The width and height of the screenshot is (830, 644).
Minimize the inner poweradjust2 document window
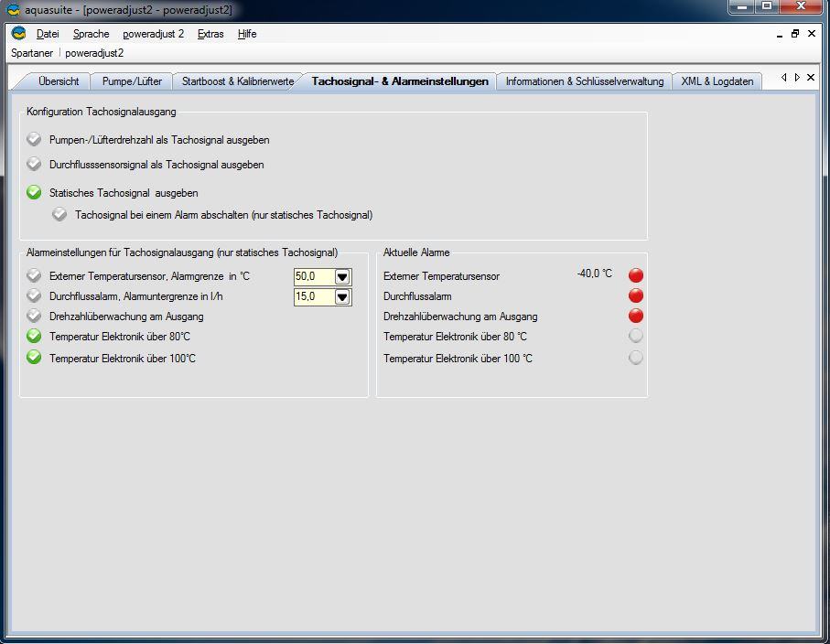(780, 34)
